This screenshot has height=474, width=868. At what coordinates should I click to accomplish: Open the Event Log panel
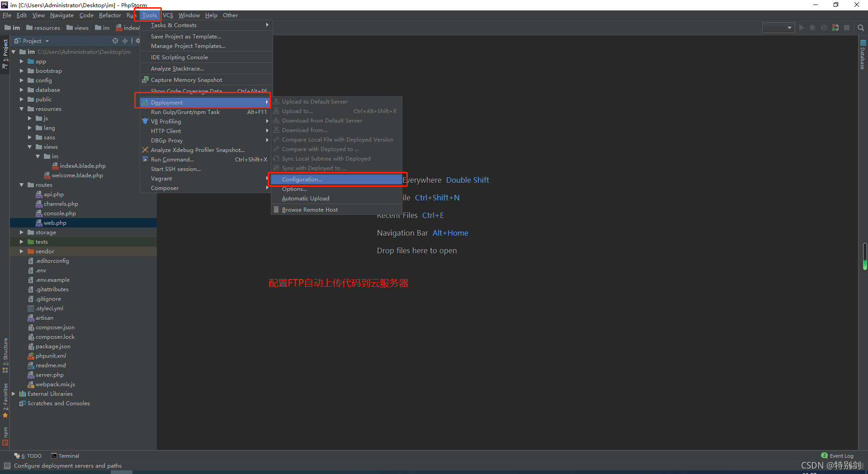[x=837, y=456]
